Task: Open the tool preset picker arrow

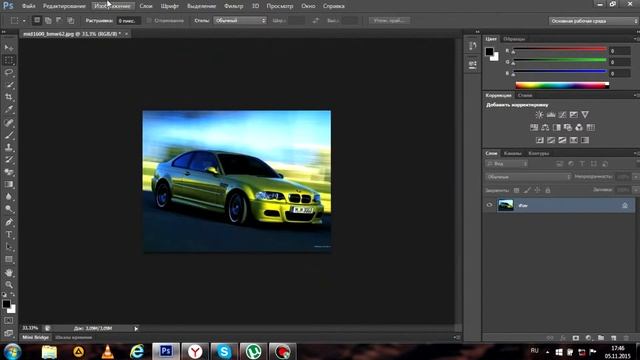Action: click(x=24, y=20)
